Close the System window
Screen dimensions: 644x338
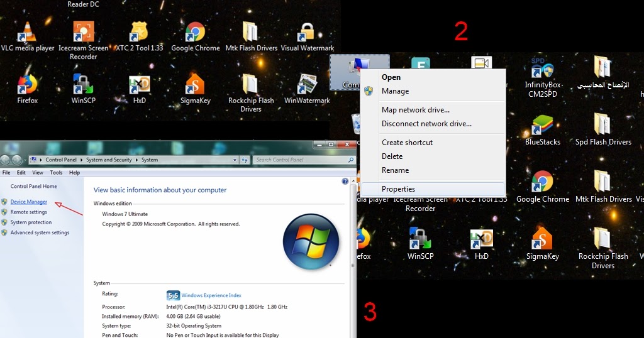click(x=347, y=144)
